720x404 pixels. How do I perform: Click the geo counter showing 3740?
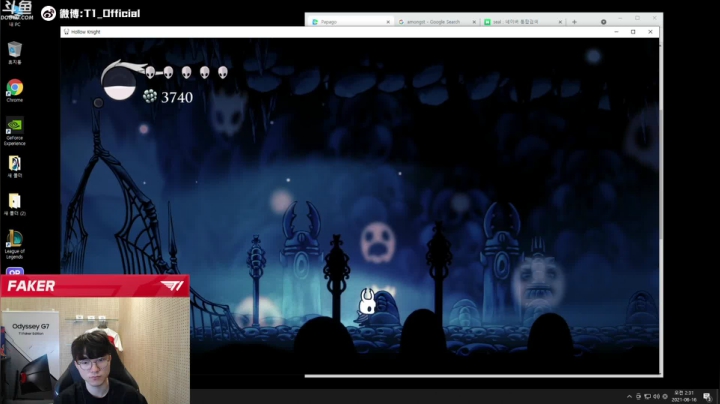(x=168, y=97)
